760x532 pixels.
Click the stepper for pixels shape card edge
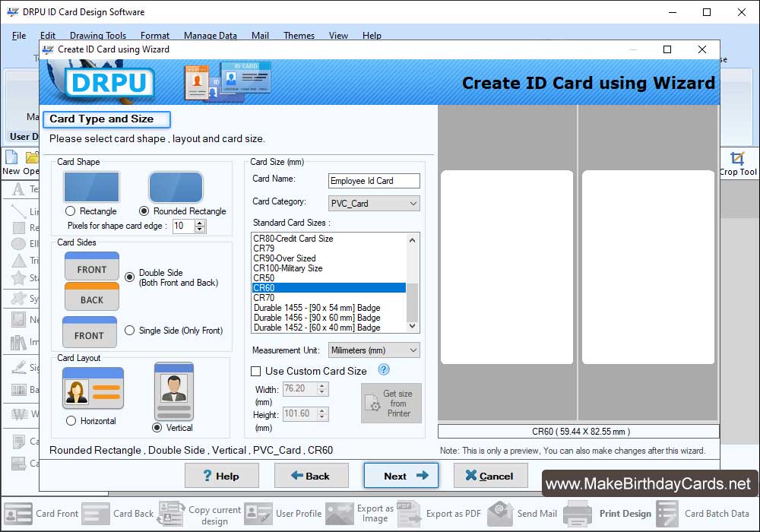click(200, 226)
